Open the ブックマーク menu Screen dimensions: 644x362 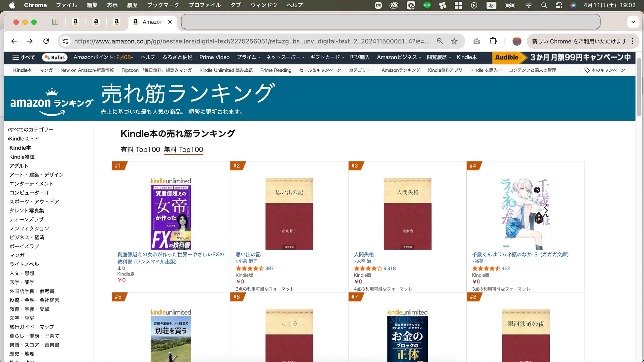(x=163, y=5)
